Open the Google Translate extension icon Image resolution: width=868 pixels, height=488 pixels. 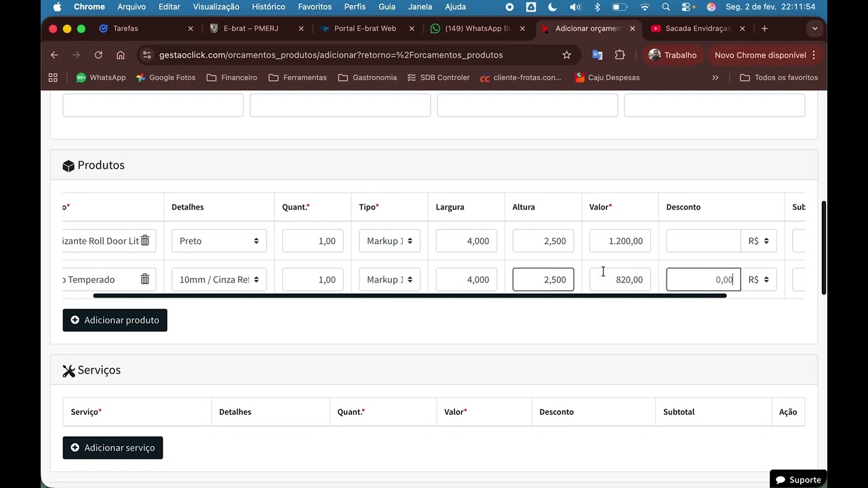tap(597, 55)
